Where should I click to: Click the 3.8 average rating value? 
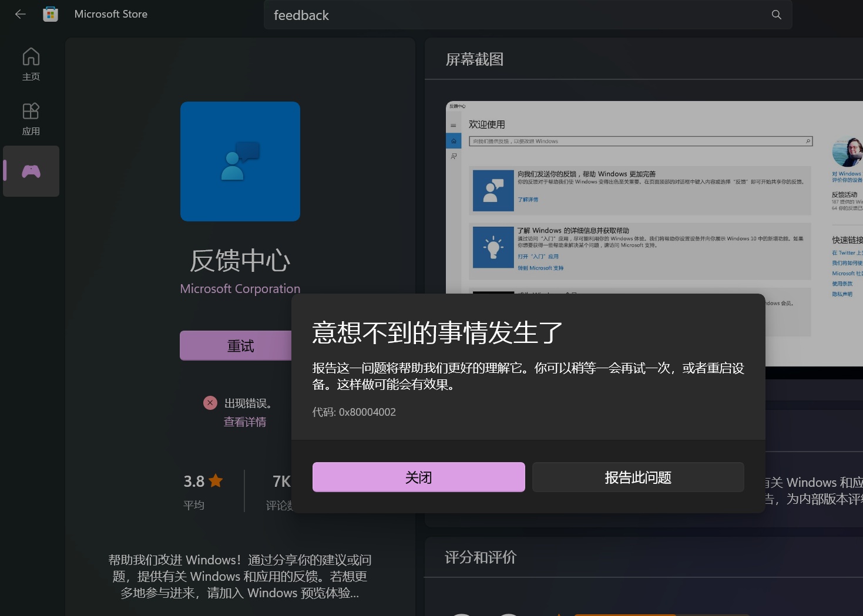click(194, 482)
